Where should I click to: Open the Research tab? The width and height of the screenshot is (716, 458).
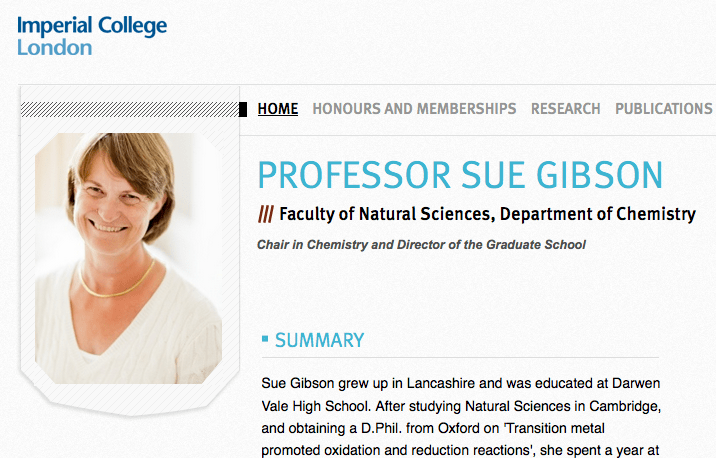(565, 109)
